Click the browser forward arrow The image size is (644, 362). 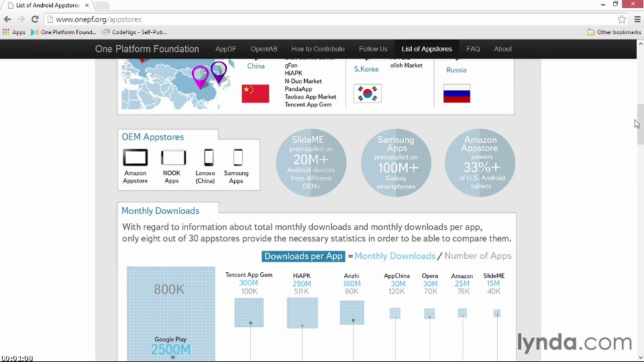point(21,19)
